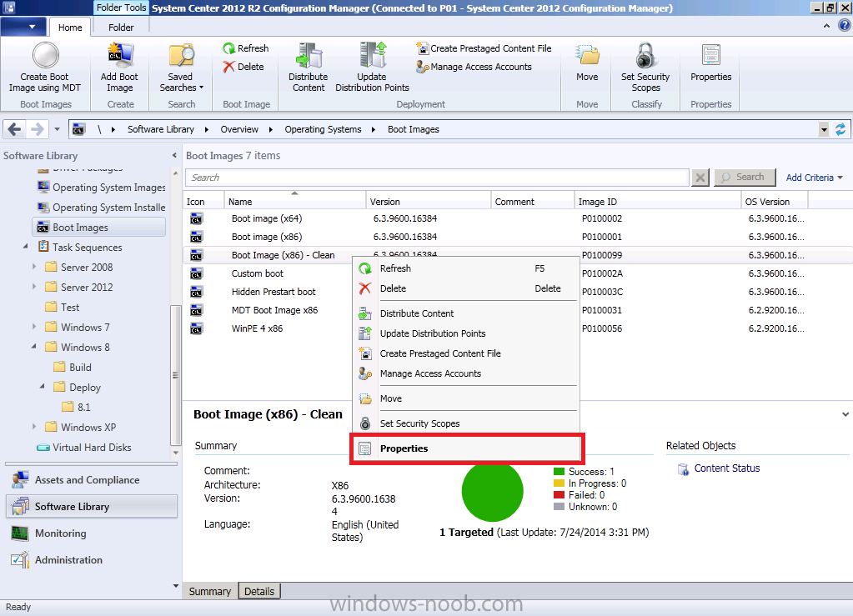The width and height of the screenshot is (853, 616).
Task: Open the Assets and Compliance workspace
Action: tap(92, 480)
